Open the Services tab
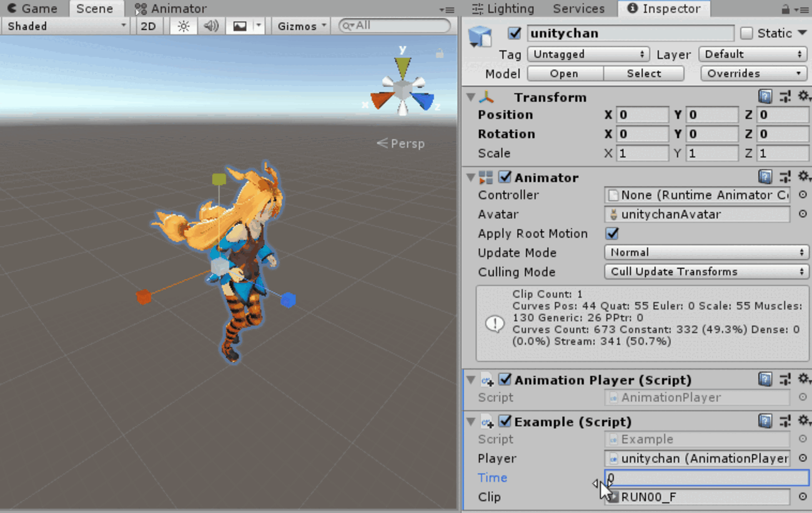Image resolution: width=812 pixels, height=513 pixels. tap(579, 9)
